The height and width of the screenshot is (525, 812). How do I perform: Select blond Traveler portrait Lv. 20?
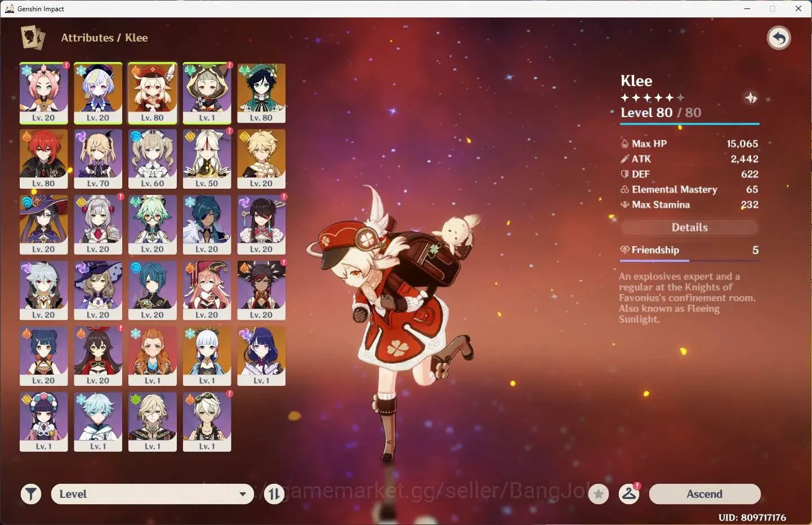261,159
